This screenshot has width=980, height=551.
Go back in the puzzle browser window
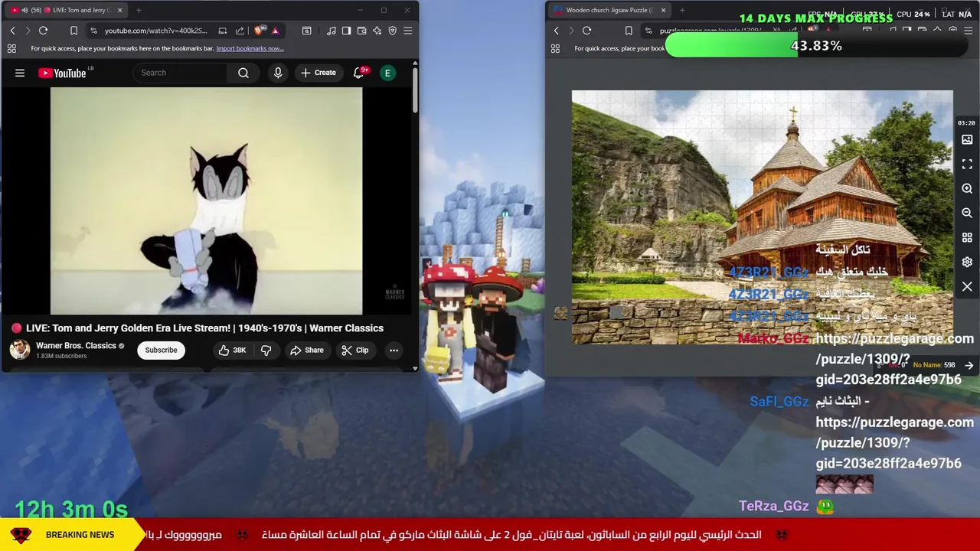pos(556,31)
